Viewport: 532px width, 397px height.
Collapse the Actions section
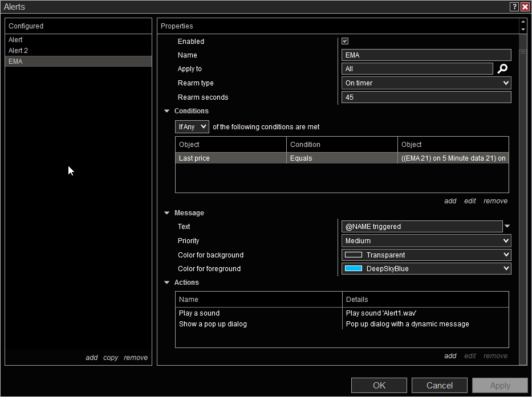click(167, 283)
